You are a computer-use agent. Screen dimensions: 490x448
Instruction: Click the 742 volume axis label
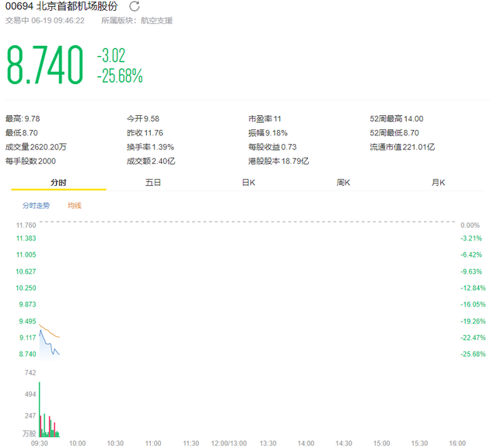tap(30, 373)
